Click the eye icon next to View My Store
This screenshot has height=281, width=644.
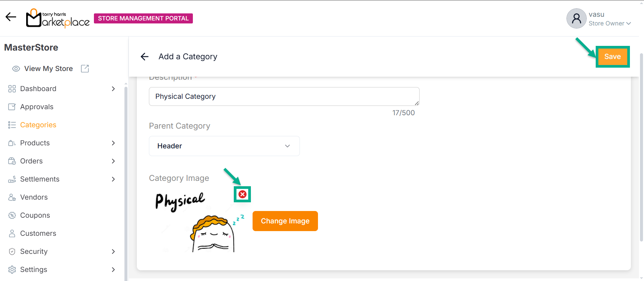click(x=16, y=69)
